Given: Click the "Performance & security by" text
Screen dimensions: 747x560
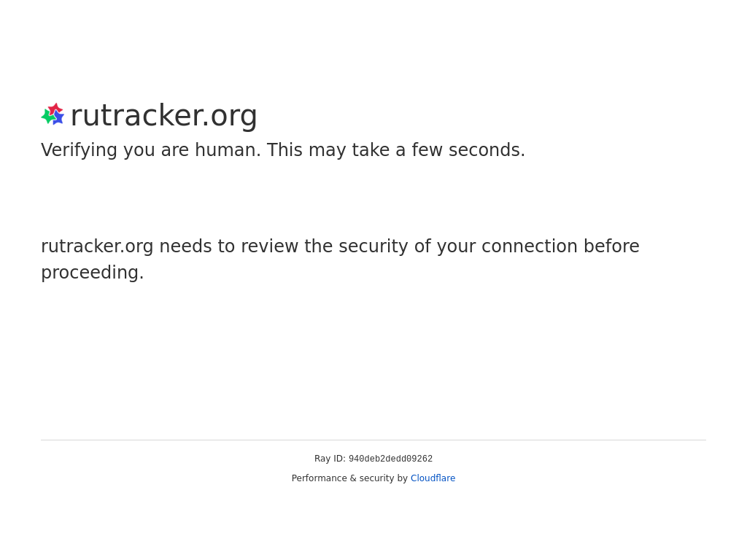Looking at the screenshot, I should (x=349, y=478).
